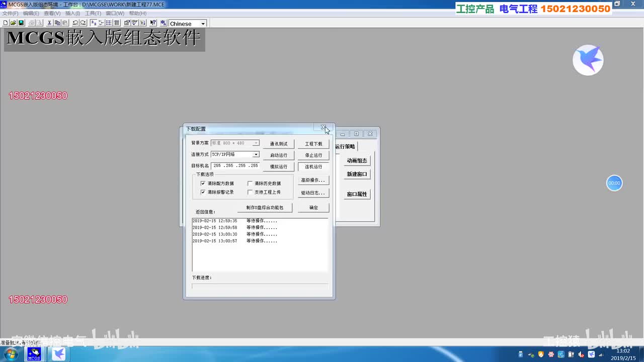Select the detail view toolbar button
This screenshot has height=362, width=644.
117,23
